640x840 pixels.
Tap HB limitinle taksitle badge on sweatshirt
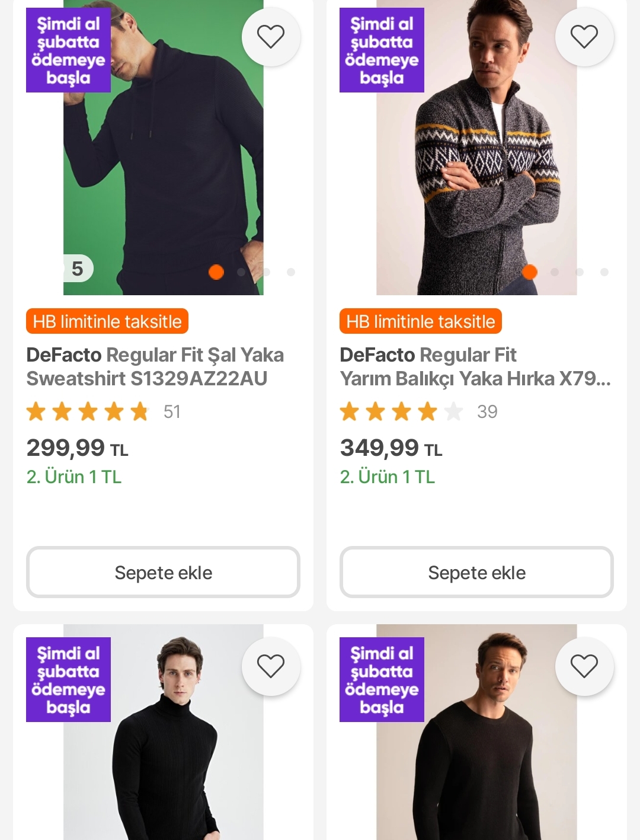coord(107,321)
